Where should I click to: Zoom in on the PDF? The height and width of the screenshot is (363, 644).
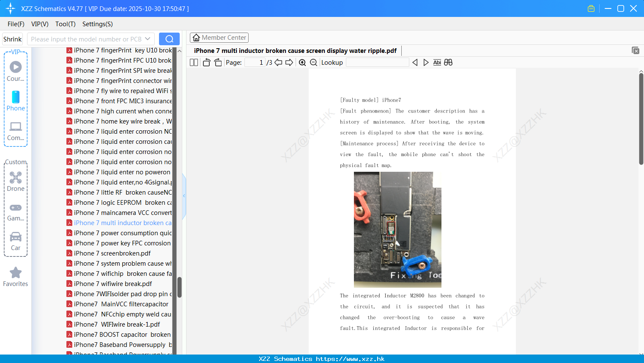click(x=302, y=63)
